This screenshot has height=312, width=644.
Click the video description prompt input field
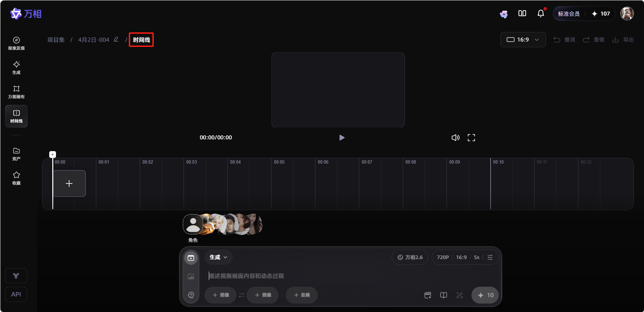click(x=303, y=276)
